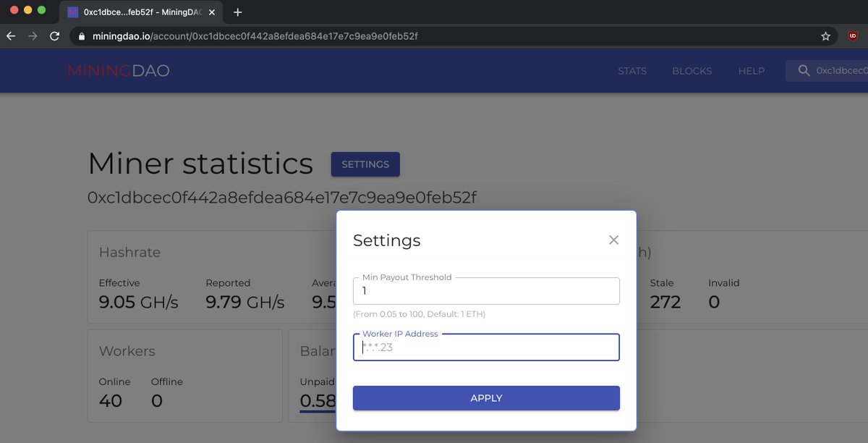868x443 pixels.
Task: Click the Invalid 0 value
Action: tap(714, 302)
